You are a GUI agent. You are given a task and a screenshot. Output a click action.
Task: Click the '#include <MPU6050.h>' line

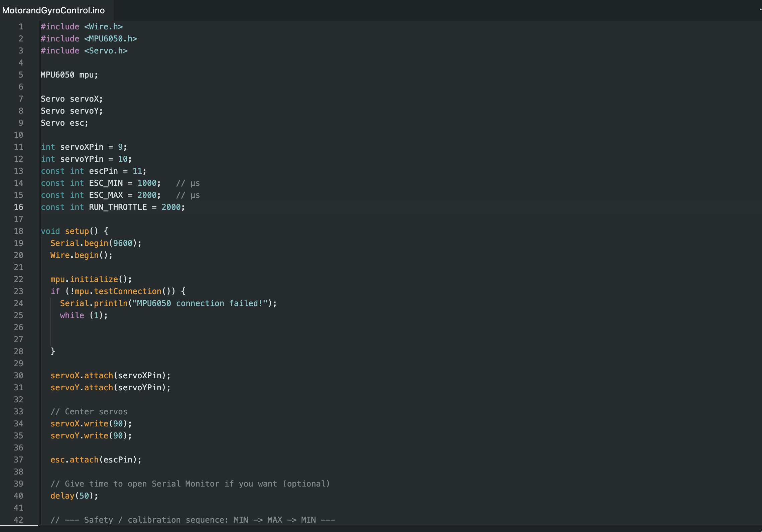(89, 39)
